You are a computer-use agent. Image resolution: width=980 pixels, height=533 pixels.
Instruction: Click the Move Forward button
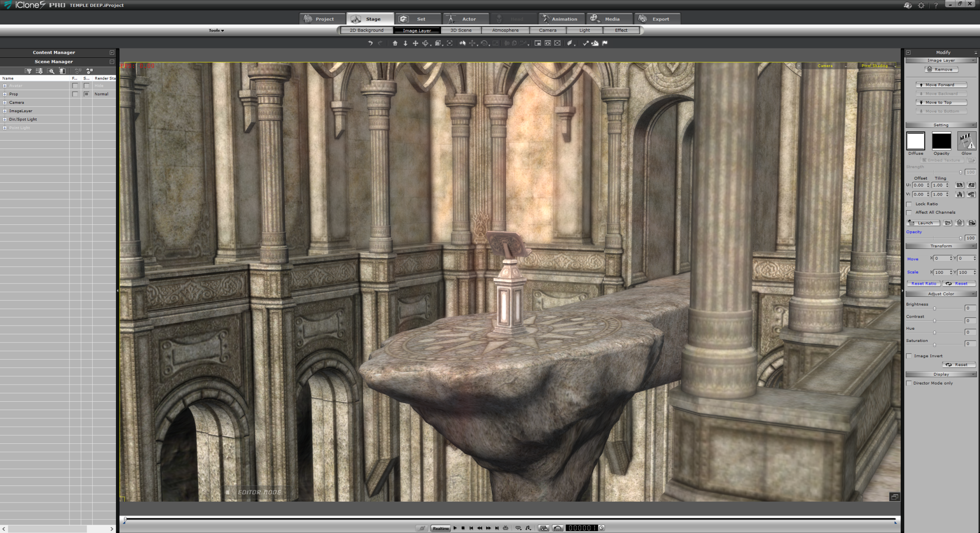tap(941, 85)
